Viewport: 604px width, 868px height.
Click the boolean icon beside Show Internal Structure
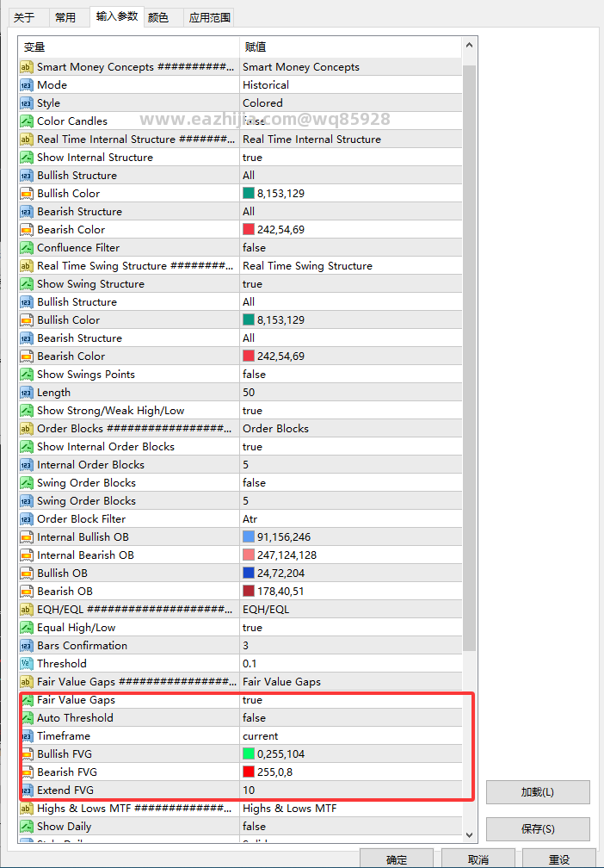point(27,158)
